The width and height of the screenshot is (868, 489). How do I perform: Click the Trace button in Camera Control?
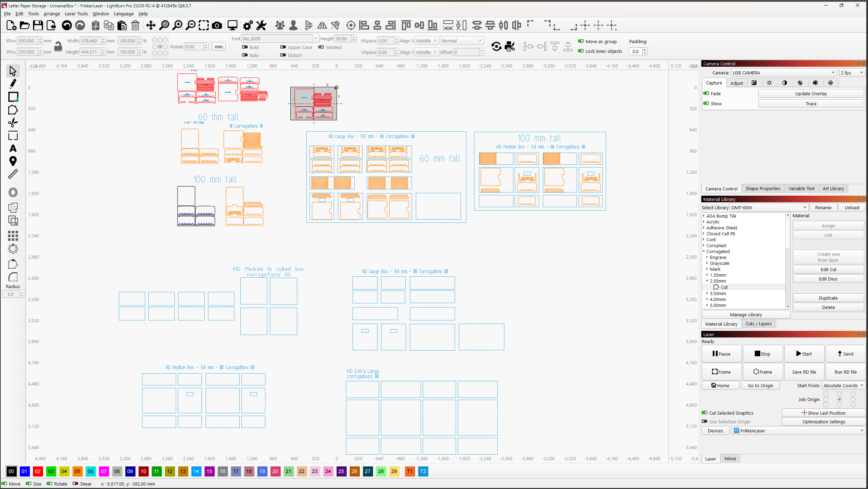point(811,103)
